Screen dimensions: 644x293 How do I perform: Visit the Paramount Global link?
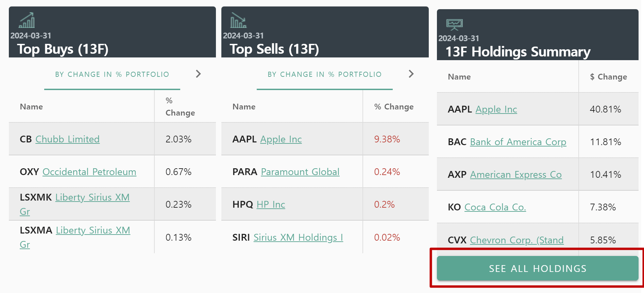tap(300, 172)
